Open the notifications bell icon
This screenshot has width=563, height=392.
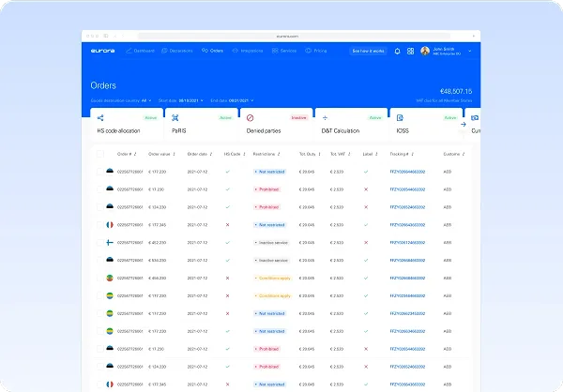click(397, 51)
